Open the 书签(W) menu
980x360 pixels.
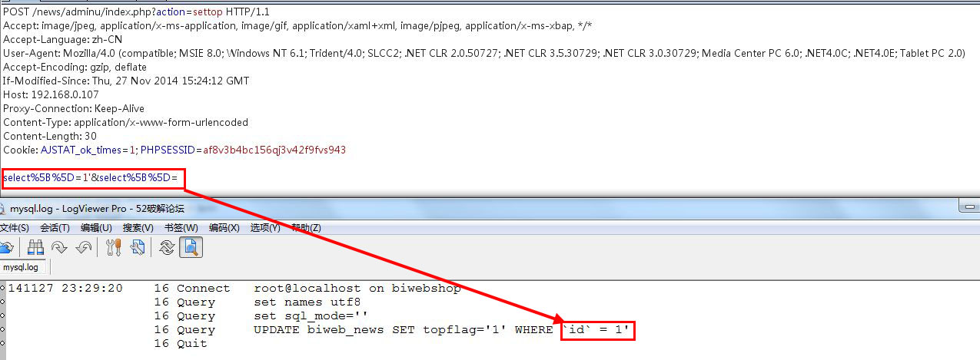click(x=181, y=228)
